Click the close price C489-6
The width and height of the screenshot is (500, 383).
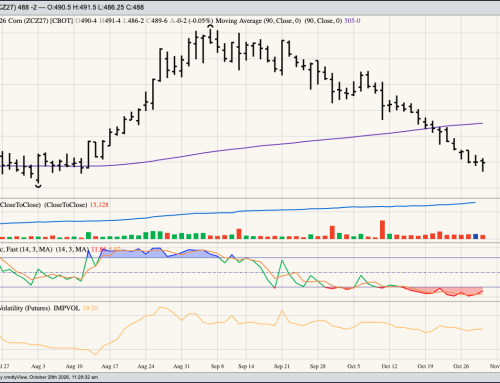[x=157, y=21]
